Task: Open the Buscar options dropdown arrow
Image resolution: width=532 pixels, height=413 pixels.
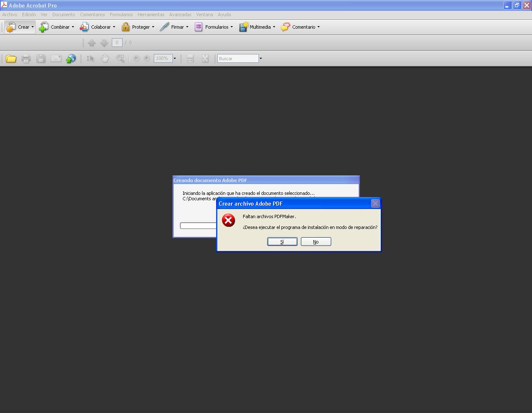Action: click(x=261, y=59)
